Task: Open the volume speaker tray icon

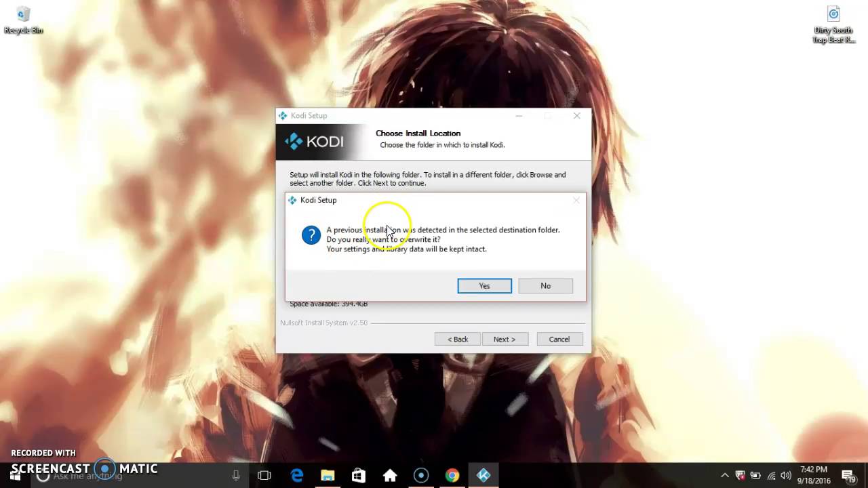Action: (786, 476)
